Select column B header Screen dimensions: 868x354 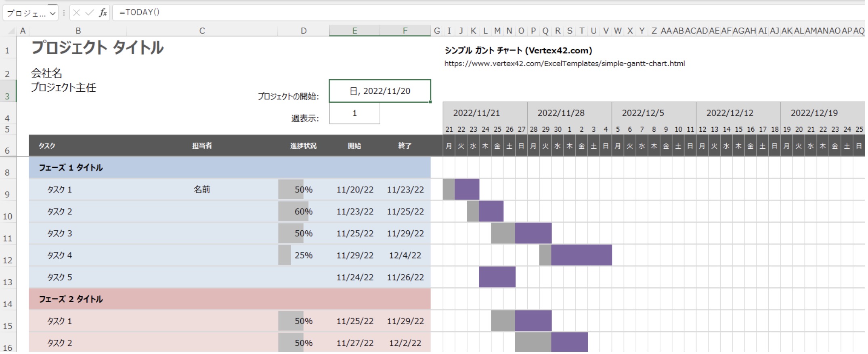point(78,31)
